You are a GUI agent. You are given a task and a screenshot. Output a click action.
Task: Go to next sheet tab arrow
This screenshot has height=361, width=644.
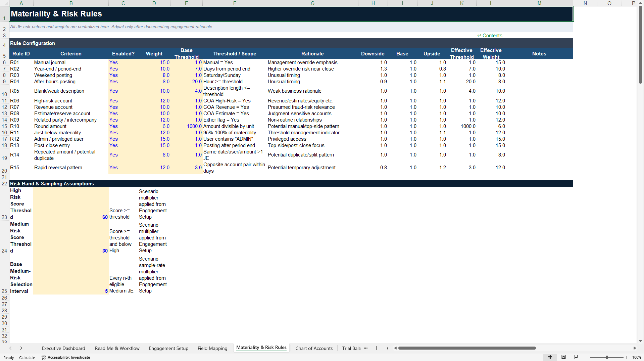tap(21, 348)
